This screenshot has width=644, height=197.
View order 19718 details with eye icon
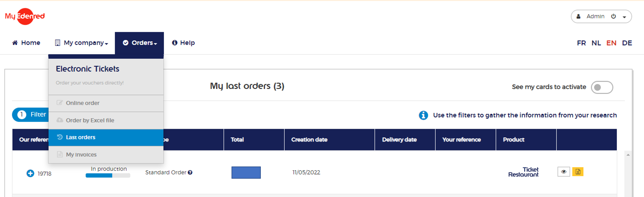tap(563, 172)
